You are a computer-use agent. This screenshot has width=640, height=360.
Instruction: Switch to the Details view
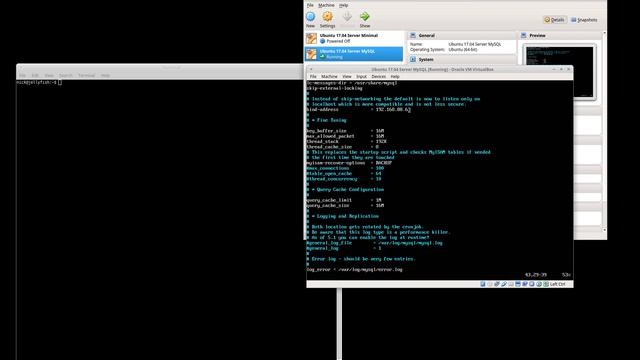click(555, 20)
